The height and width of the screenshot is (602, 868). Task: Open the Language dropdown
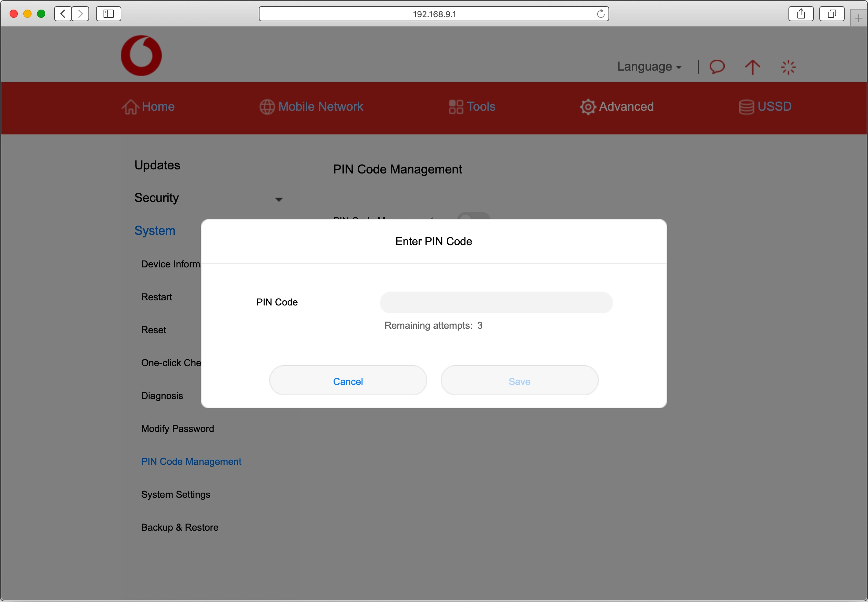649,67
